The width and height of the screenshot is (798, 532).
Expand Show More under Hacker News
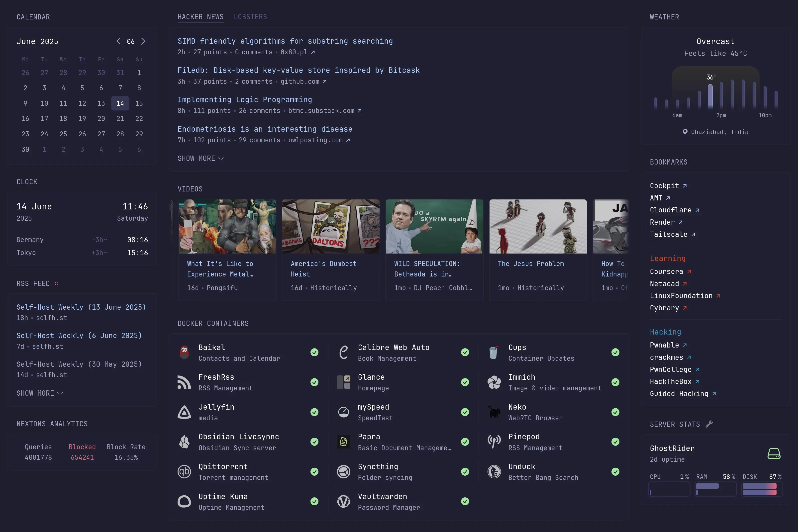[x=201, y=159]
